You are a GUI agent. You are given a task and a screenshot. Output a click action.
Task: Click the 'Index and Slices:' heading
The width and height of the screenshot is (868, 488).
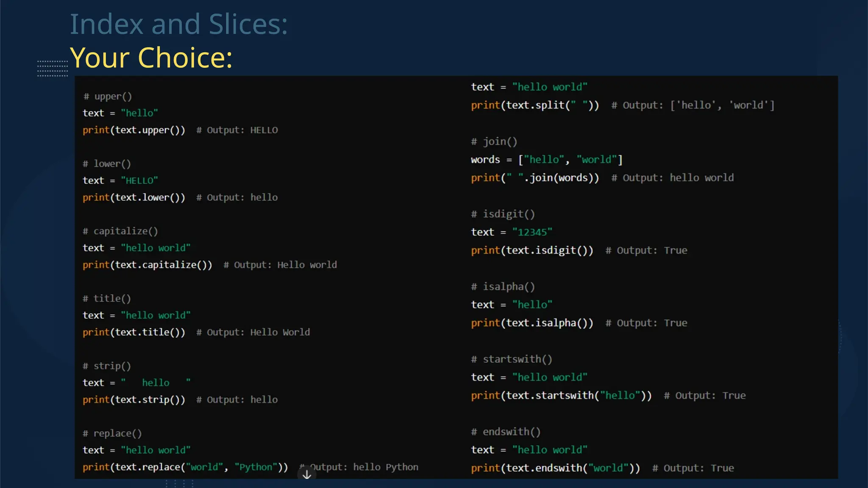point(178,24)
